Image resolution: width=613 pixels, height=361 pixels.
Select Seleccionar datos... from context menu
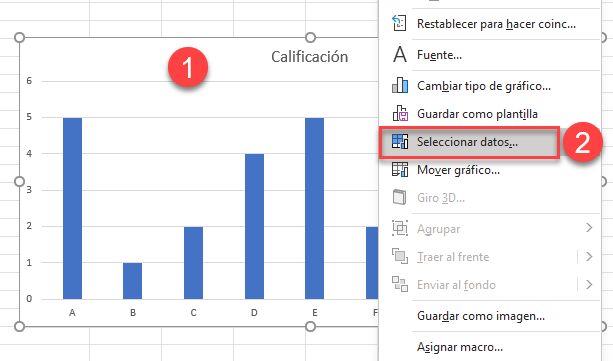pyautogui.click(x=469, y=142)
